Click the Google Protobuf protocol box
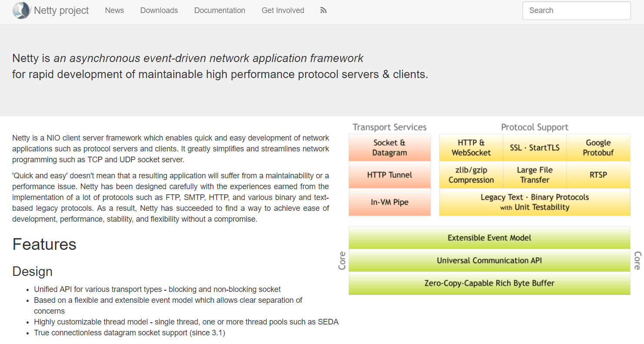The image size is (644, 344). 598,147
